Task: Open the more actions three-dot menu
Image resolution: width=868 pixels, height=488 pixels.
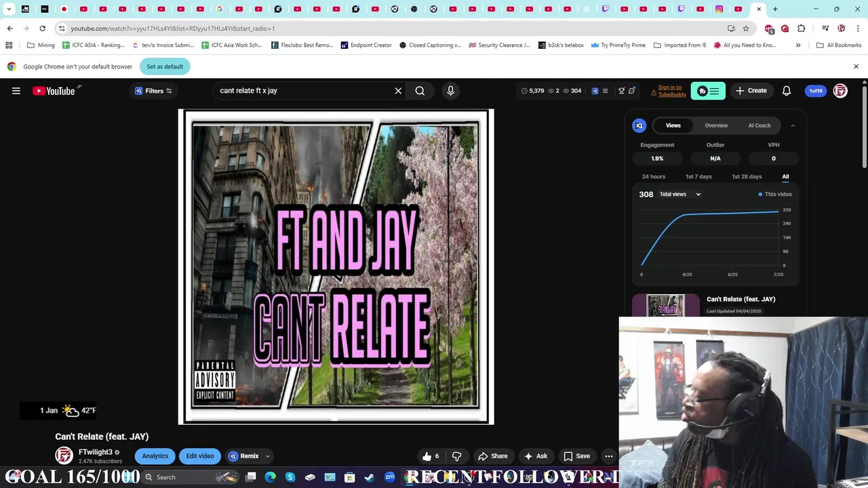Action: click(609, 456)
